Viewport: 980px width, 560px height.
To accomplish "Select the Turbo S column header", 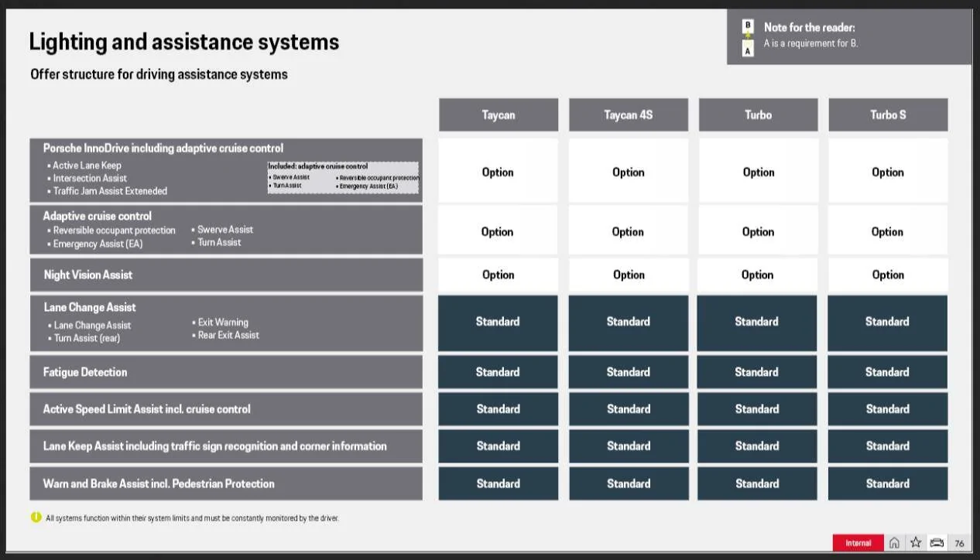I will tap(888, 114).
